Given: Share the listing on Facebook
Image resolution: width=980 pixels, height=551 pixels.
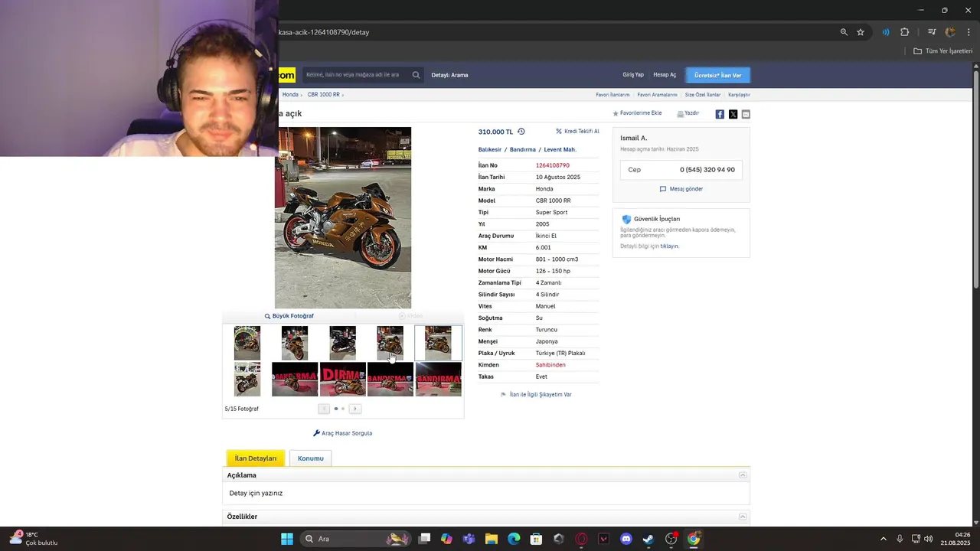Looking at the screenshot, I should tap(720, 114).
